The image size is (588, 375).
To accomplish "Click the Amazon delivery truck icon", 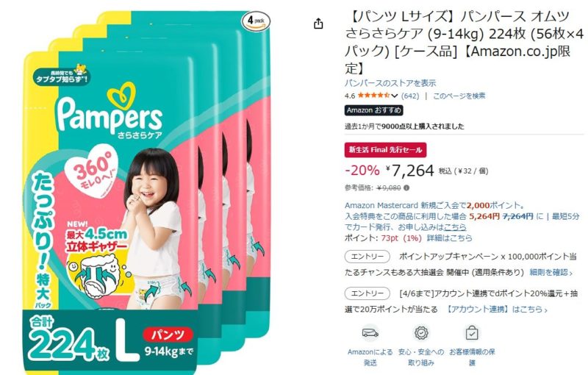I will pos(370,333).
